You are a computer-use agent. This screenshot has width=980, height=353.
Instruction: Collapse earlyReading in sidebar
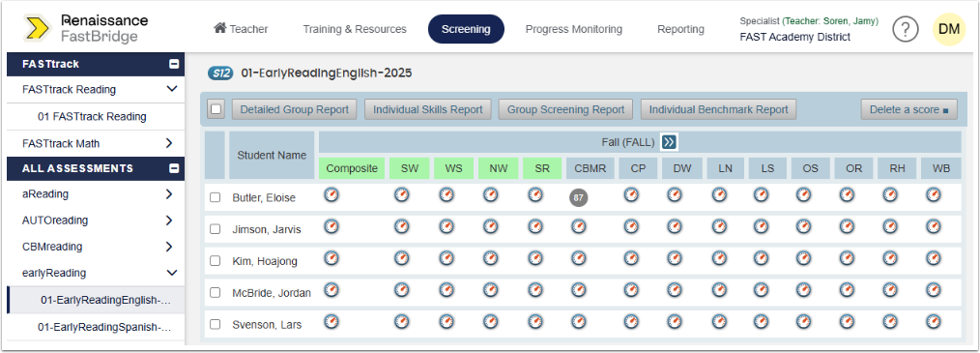(172, 273)
